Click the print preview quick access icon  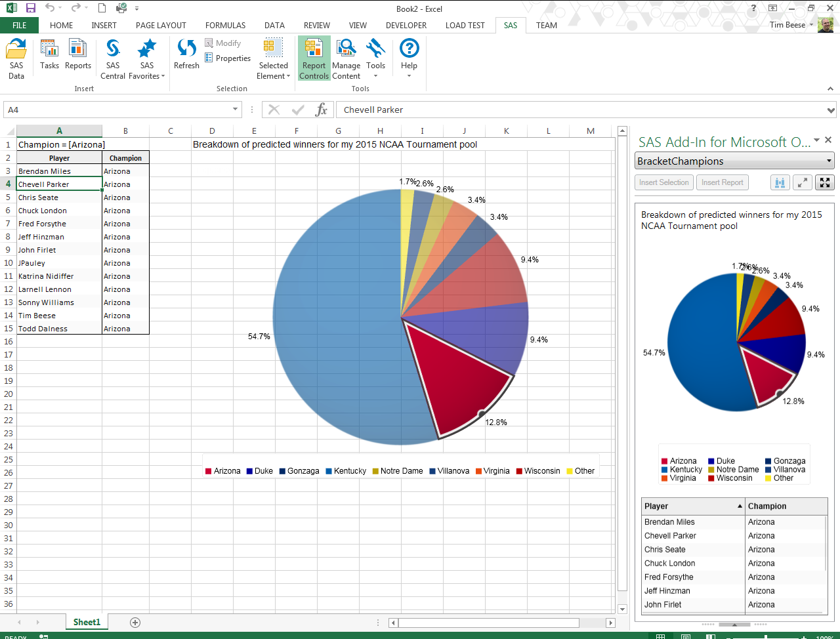(x=121, y=9)
